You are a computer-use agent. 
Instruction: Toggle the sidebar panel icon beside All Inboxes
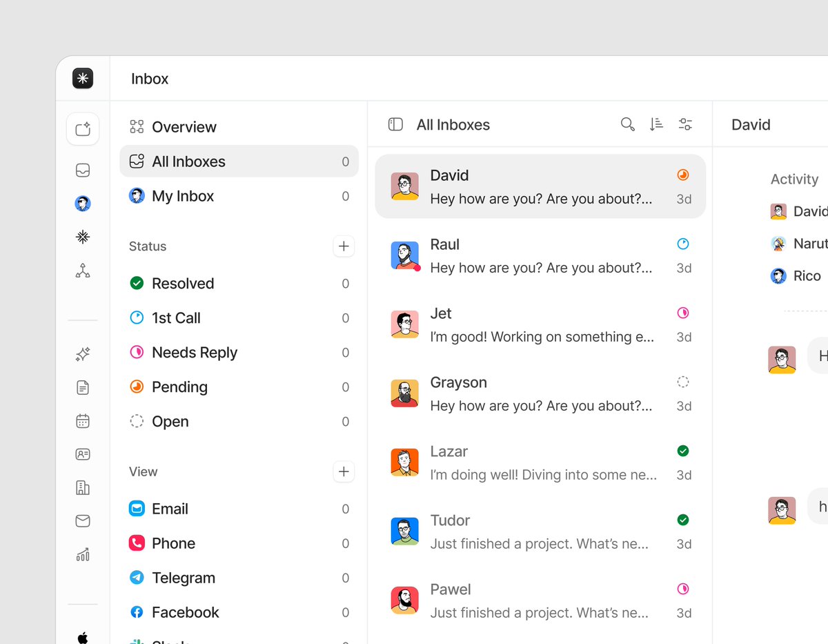click(395, 124)
